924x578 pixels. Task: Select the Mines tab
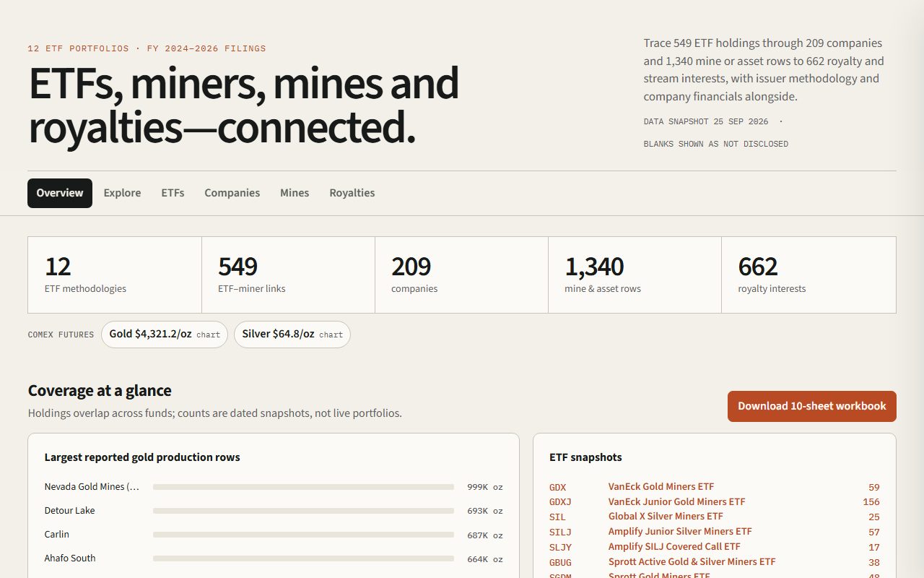pos(295,193)
